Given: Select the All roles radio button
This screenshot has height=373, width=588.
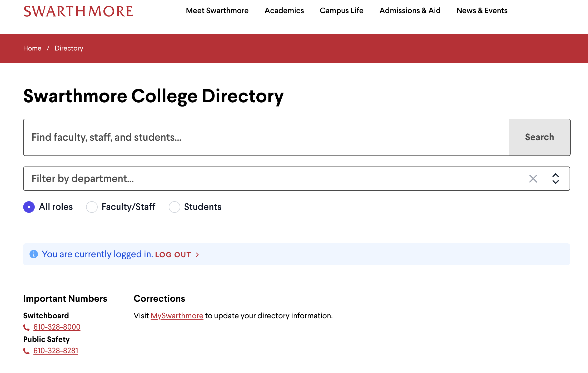Looking at the screenshot, I should (29, 207).
